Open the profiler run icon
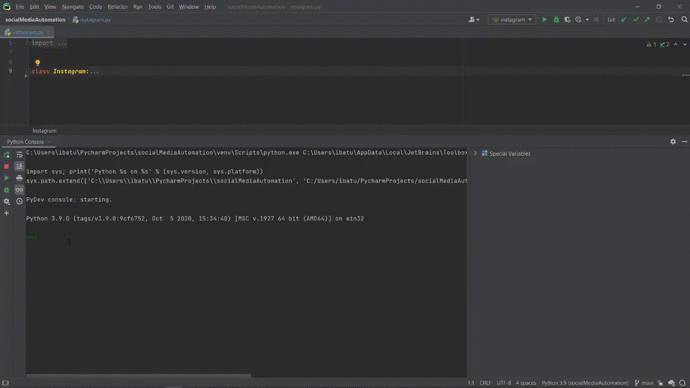Viewport: 690px width, 388px height. coord(578,19)
